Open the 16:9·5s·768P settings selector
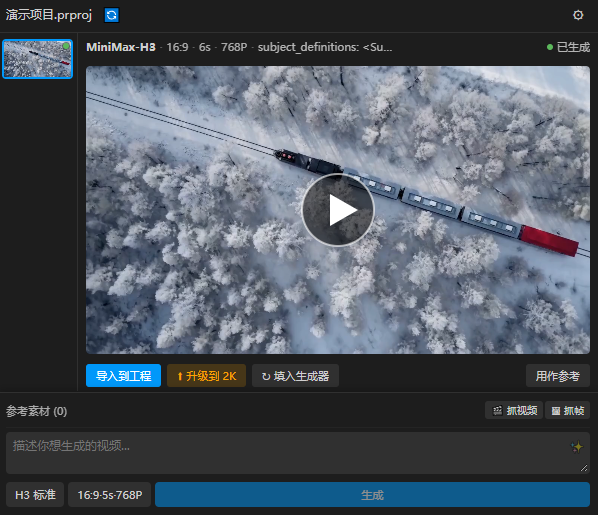Screen dimensions: 598x515 pyautogui.click(x=109, y=495)
